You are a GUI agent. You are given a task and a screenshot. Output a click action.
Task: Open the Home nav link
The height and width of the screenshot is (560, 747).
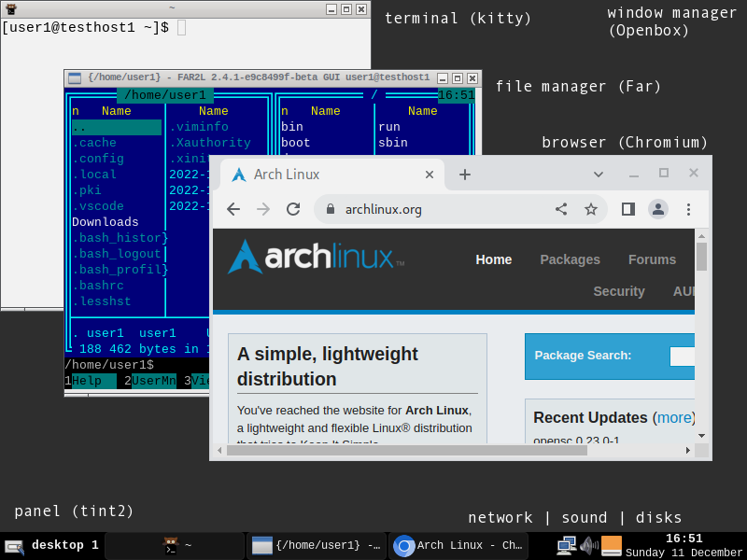[x=494, y=259]
